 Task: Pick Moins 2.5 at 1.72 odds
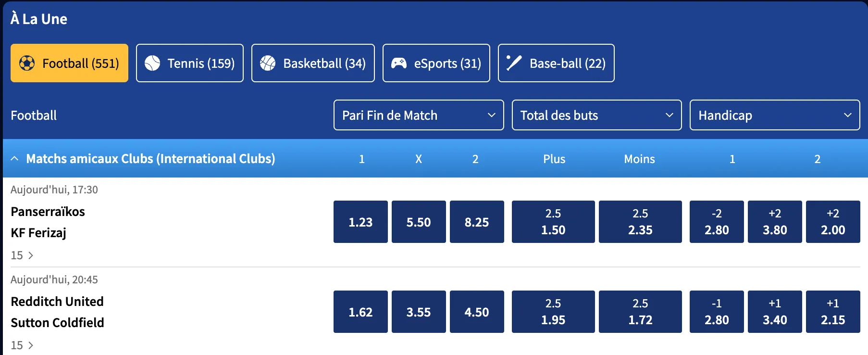pyautogui.click(x=640, y=312)
